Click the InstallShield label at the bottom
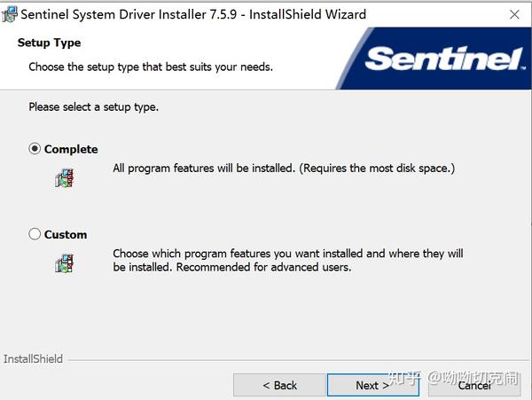Image resolution: width=532 pixels, height=400 pixels. point(33,359)
